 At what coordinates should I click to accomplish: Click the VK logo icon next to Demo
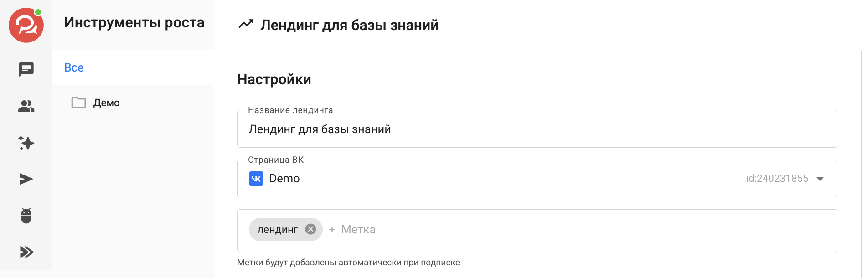pos(256,179)
